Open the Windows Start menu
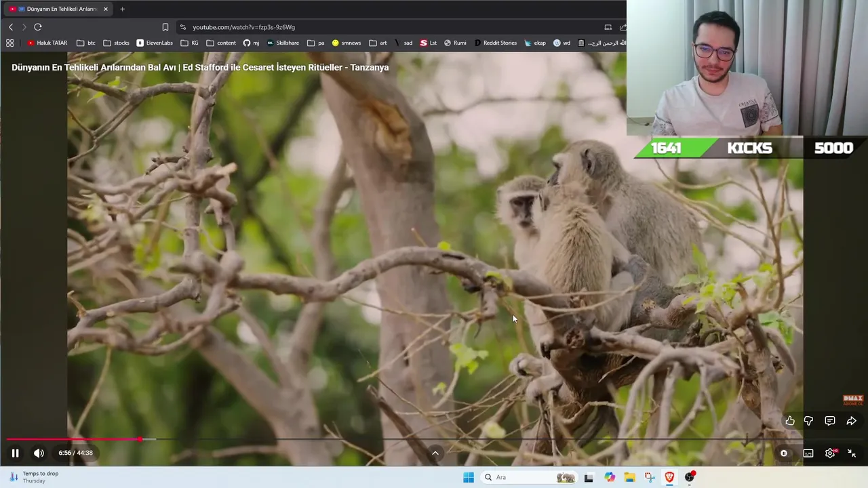This screenshot has width=868, height=488. tap(469, 477)
